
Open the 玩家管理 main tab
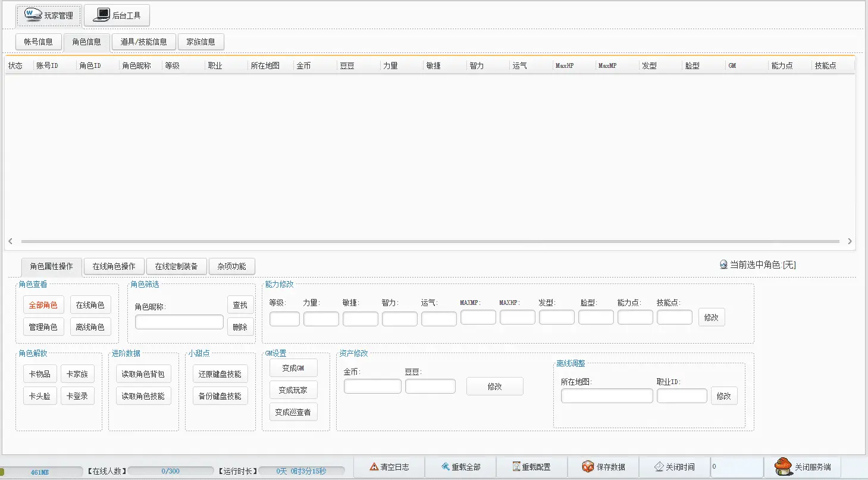click(49, 15)
